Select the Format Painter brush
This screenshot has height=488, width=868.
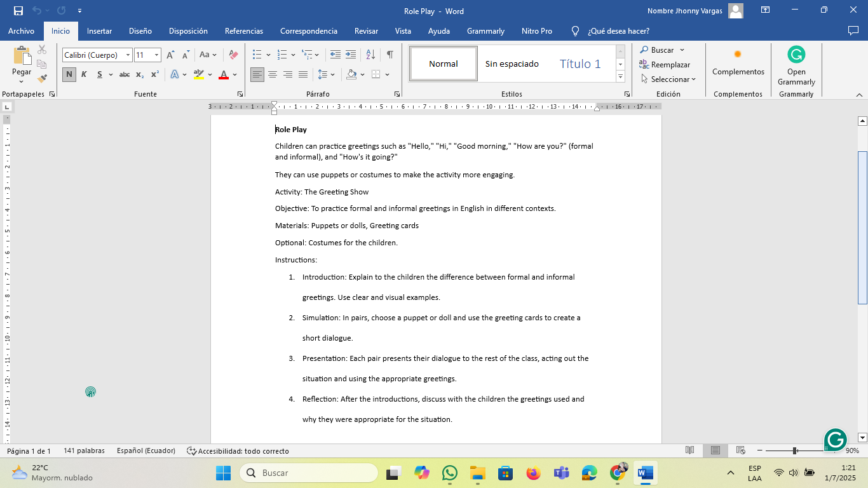click(42, 79)
